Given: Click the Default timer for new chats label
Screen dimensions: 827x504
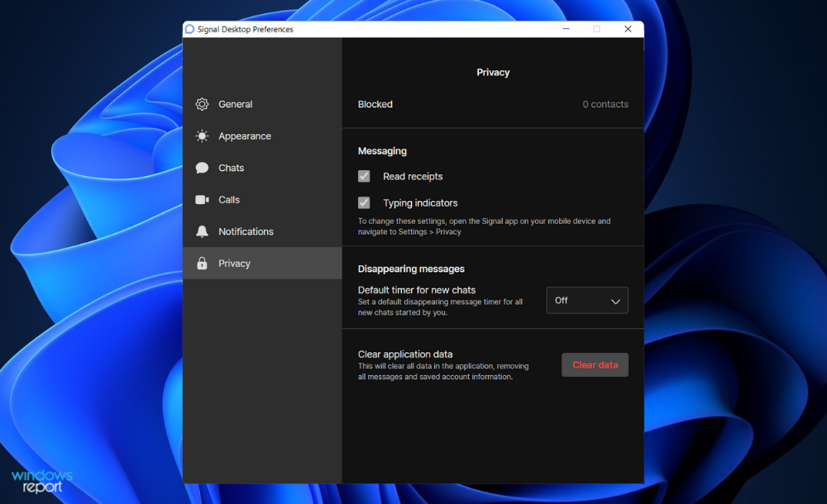Looking at the screenshot, I should point(417,290).
